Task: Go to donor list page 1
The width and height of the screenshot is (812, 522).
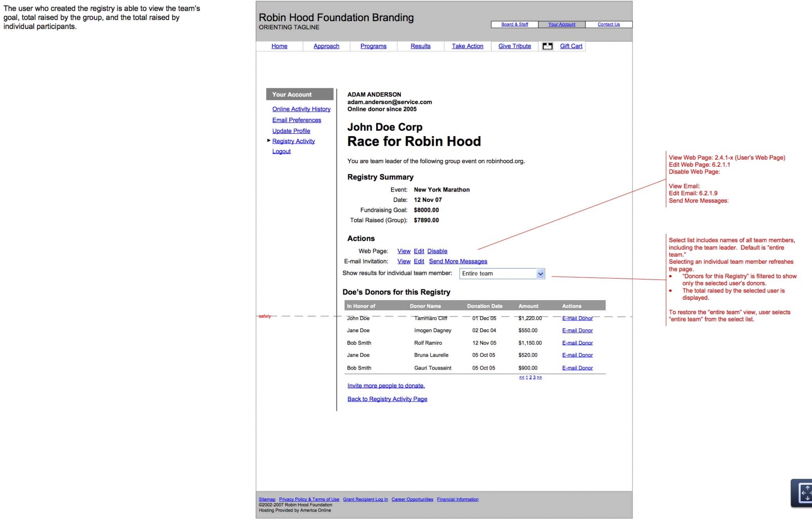Action: 526,377
